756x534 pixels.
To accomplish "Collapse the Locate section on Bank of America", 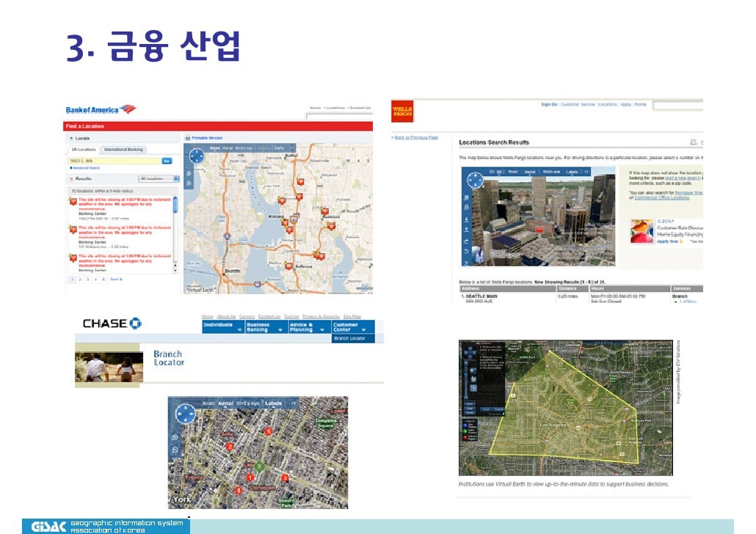I will click(71, 139).
